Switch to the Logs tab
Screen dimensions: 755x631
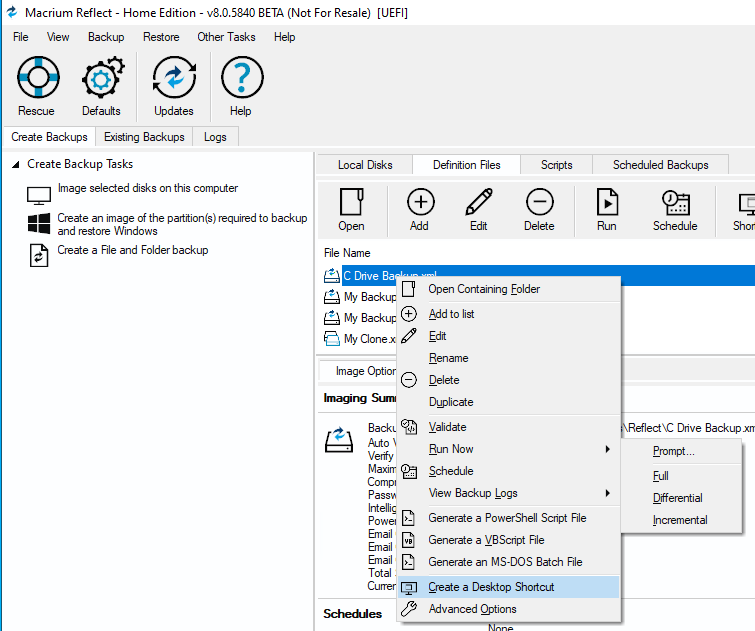click(215, 137)
